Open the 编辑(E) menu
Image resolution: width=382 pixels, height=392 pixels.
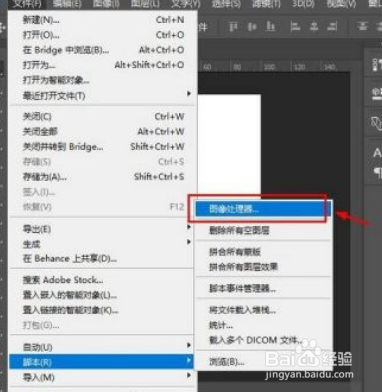tap(67, 4)
